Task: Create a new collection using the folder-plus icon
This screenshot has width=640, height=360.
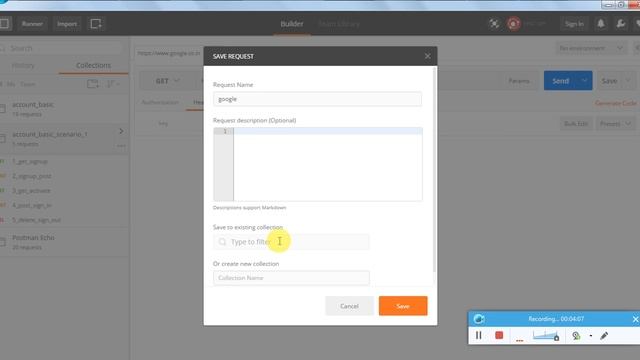Action: click(x=93, y=84)
